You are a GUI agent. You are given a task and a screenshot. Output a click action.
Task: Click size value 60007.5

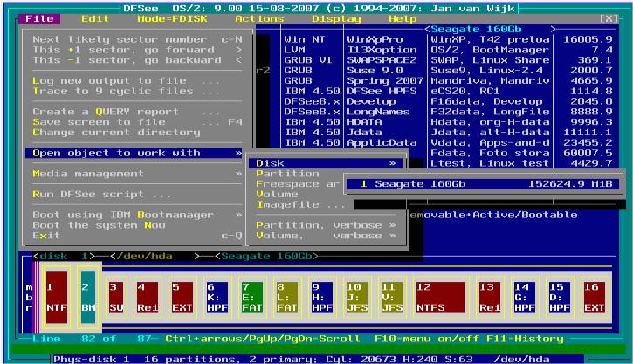(588, 153)
